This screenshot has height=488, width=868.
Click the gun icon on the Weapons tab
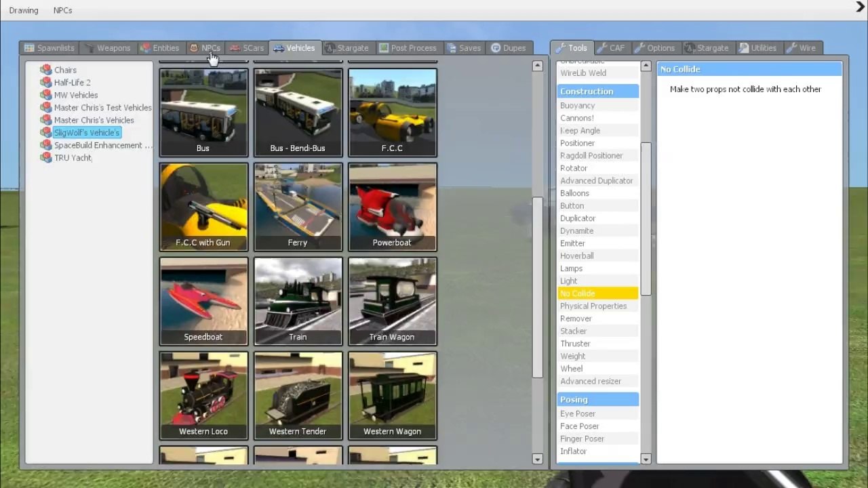pyautogui.click(x=89, y=48)
